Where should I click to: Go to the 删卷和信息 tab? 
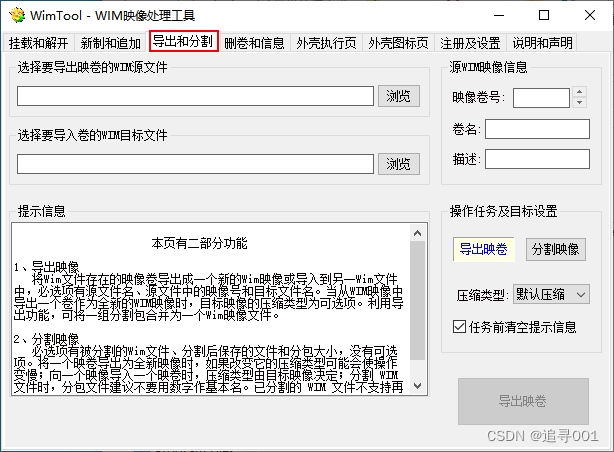tap(254, 43)
